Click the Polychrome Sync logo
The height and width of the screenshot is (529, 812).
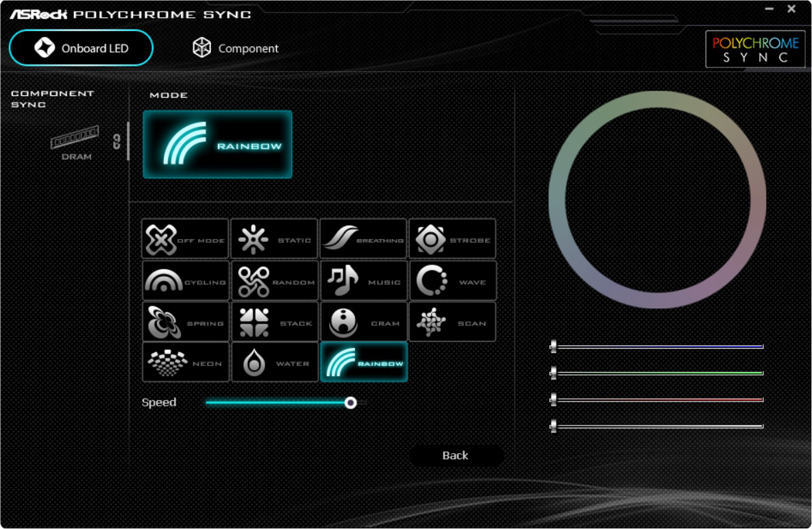click(x=755, y=49)
